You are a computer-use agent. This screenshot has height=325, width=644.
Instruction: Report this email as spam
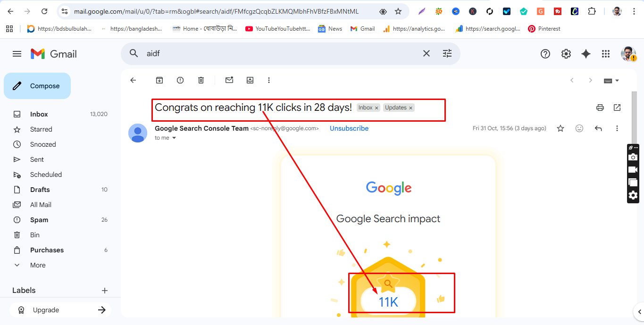point(180,80)
